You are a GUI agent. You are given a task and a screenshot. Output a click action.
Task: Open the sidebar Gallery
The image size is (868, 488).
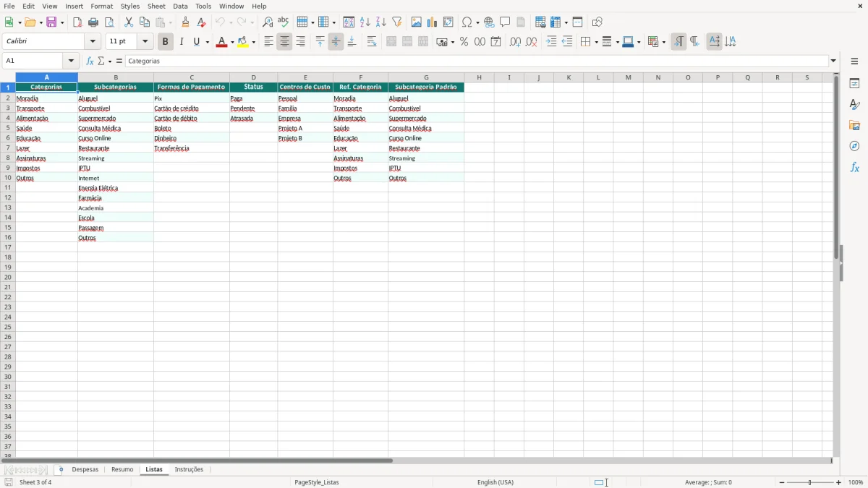854,125
